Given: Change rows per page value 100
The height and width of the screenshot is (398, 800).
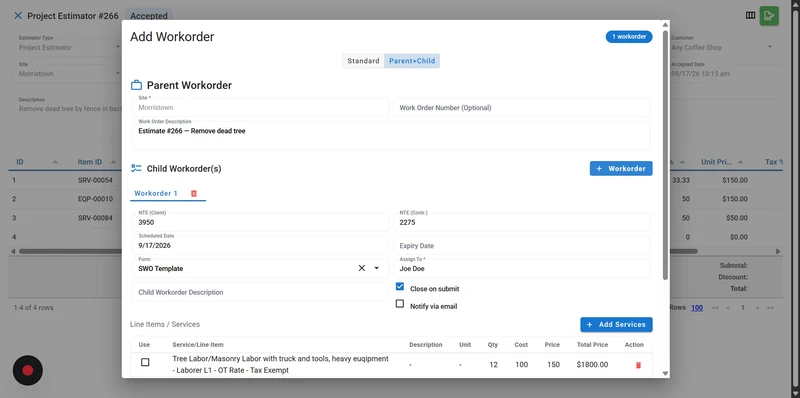Looking at the screenshot, I should pyautogui.click(x=697, y=308).
